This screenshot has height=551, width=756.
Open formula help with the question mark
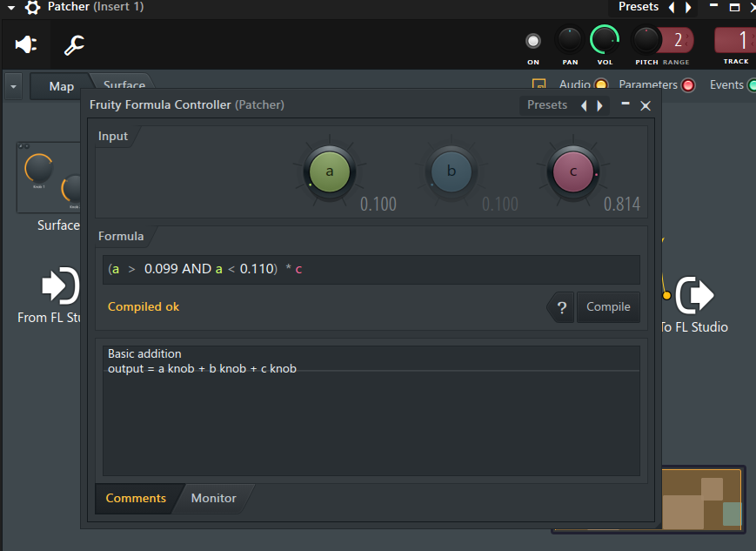pos(562,307)
